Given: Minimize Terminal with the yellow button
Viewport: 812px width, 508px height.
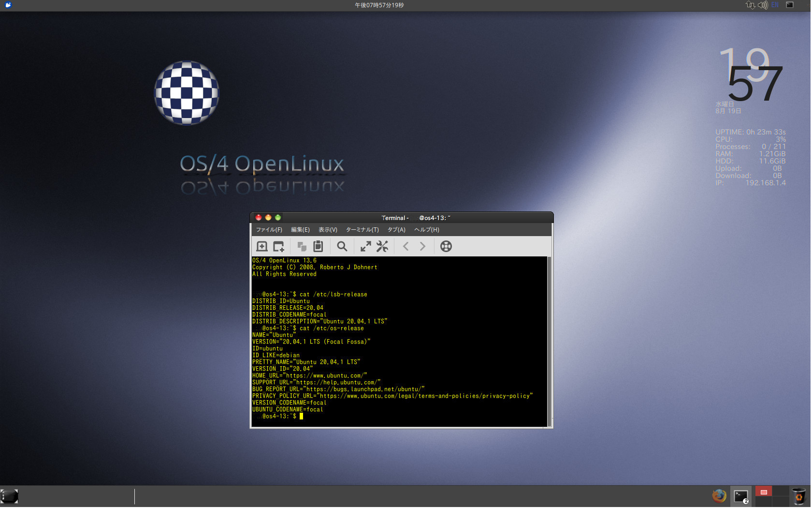Looking at the screenshot, I should (268, 218).
